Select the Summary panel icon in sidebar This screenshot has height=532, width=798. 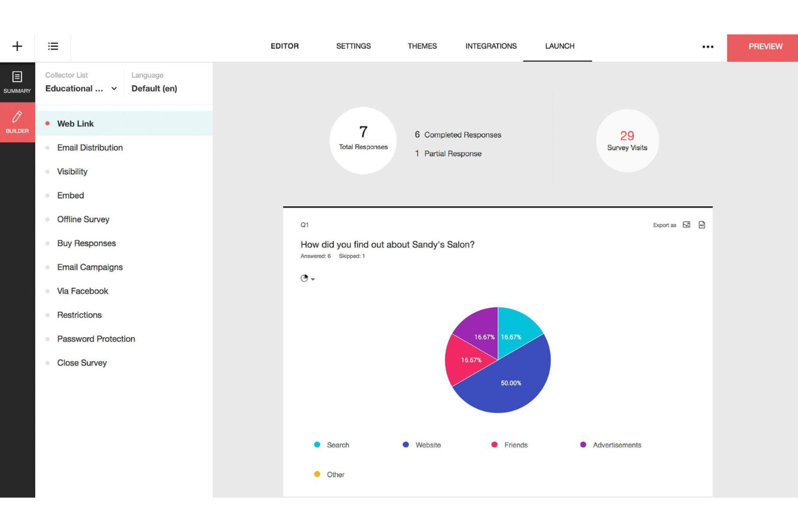click(x=17, y=80)
